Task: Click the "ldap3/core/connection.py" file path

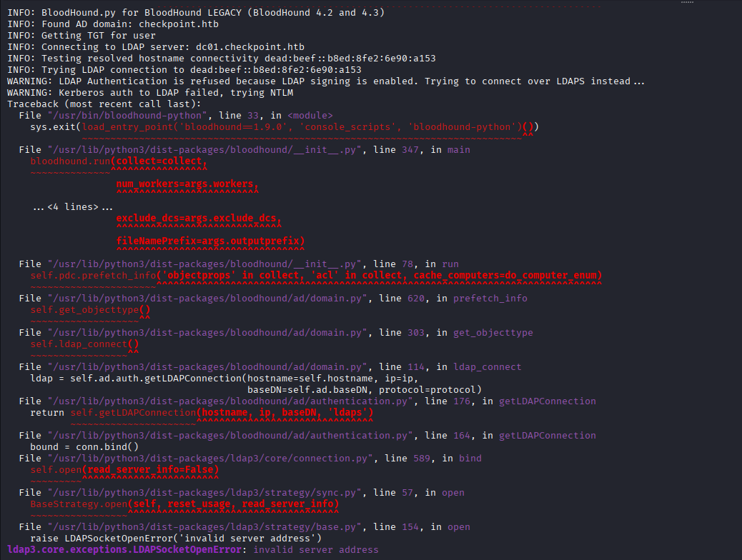Action: 210,459
